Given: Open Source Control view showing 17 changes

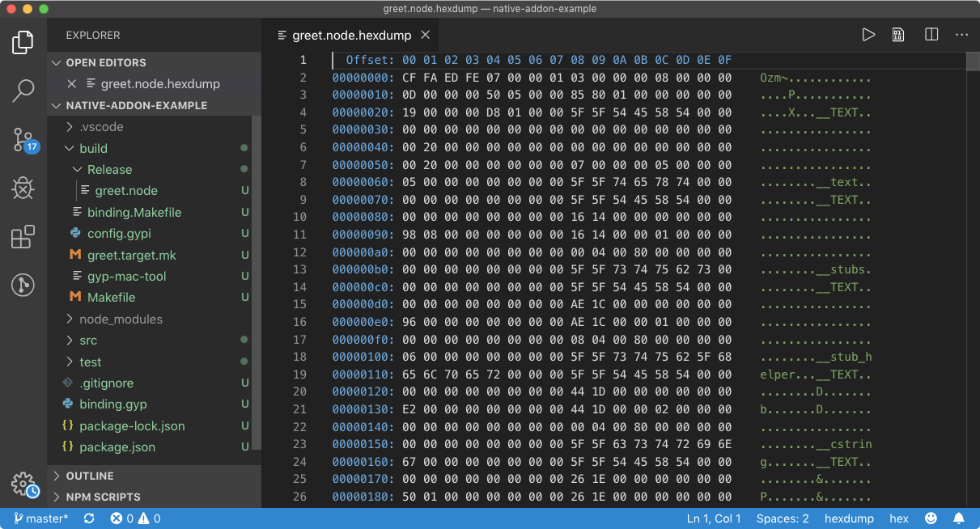Looking at the screenshot, I should [x=23, y=140].
